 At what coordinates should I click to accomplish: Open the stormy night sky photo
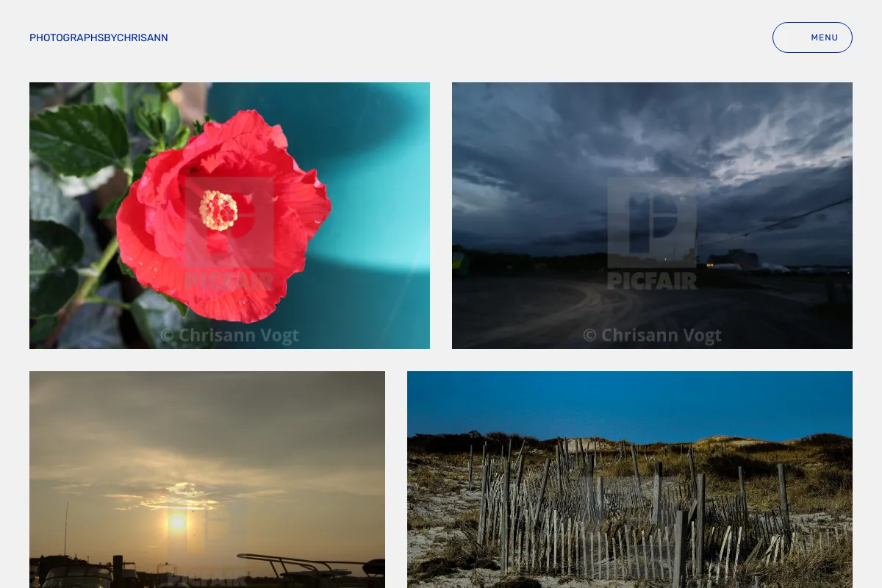652,215
